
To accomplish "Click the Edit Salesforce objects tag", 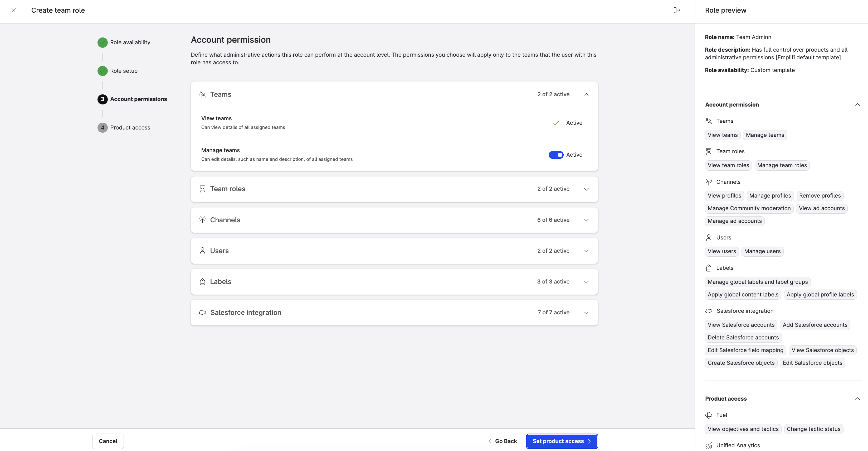I will click(x=812, y=363).
